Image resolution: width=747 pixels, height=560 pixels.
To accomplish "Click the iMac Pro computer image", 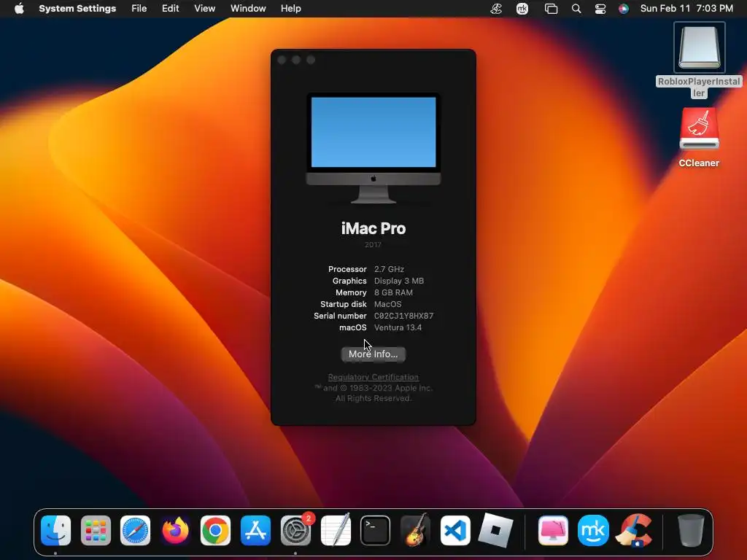I will [373, 149].
